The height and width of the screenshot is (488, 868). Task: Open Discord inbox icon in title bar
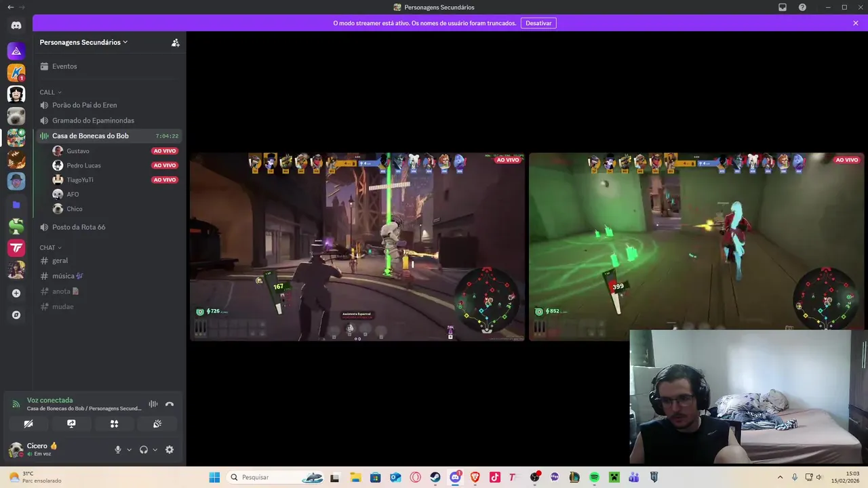click(783, 7)
